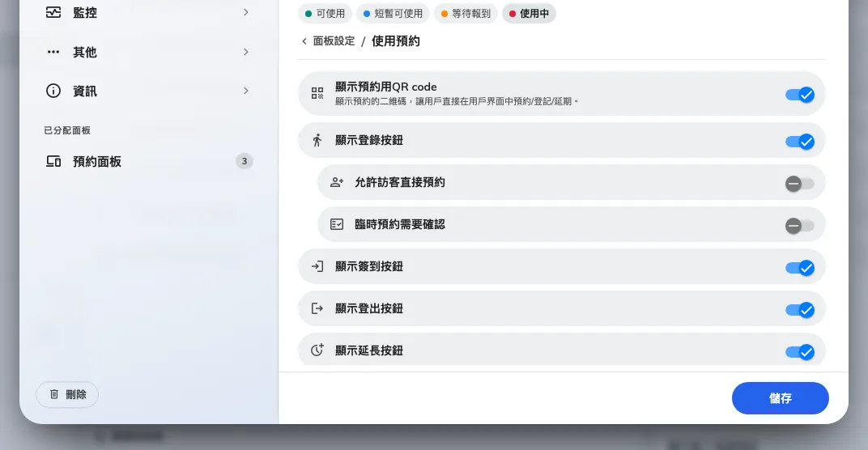Click the 已分配面板 section heading
The height and width of the screenshot is (450, 868).
tap(67, 130)
